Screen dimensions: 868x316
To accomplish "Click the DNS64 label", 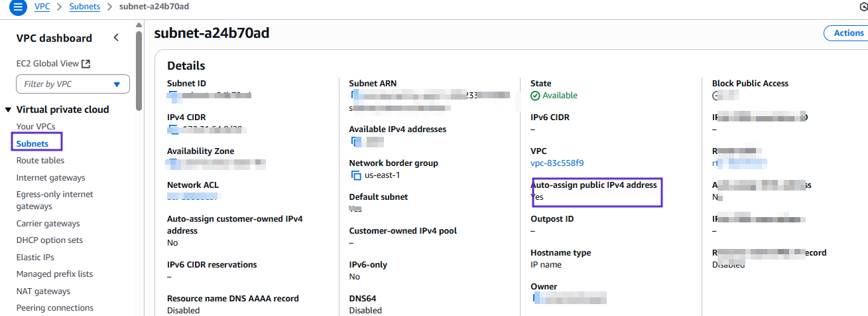I will tap(363, 299).
